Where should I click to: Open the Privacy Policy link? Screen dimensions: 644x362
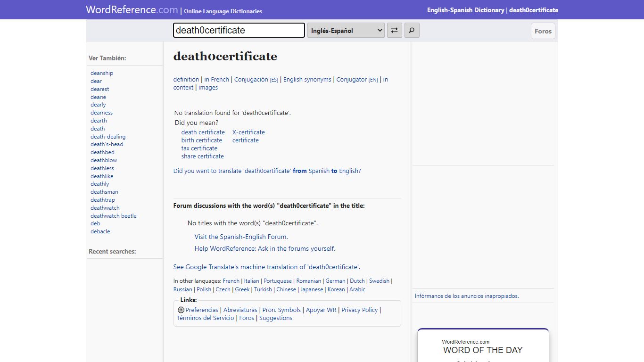[360, 310]
